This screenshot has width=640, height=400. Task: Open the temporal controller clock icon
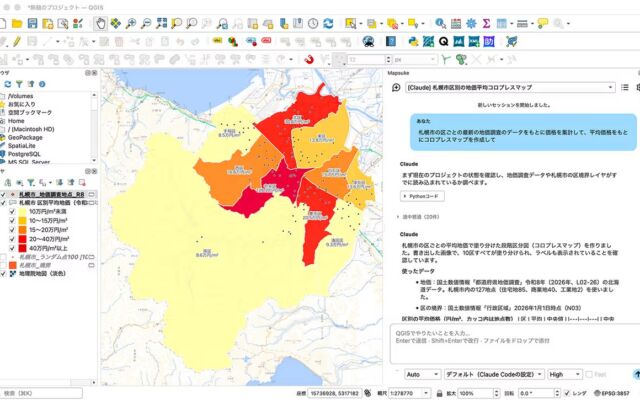click(313, 23)
